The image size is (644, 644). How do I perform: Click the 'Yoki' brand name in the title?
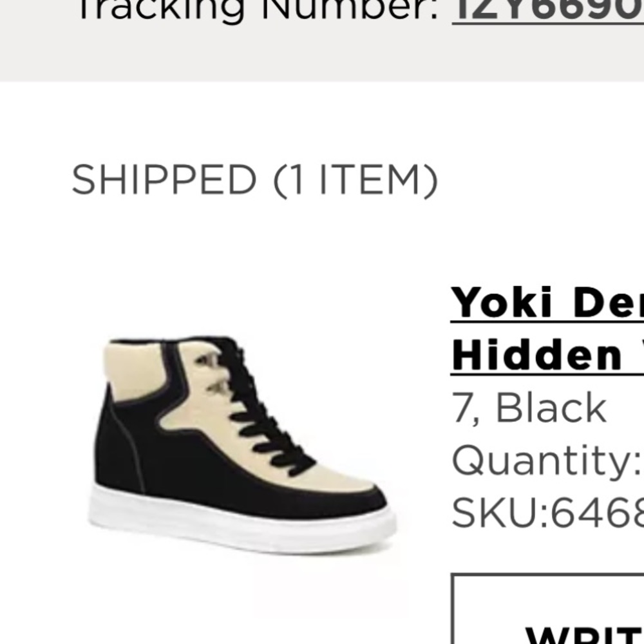pos(501,302)
